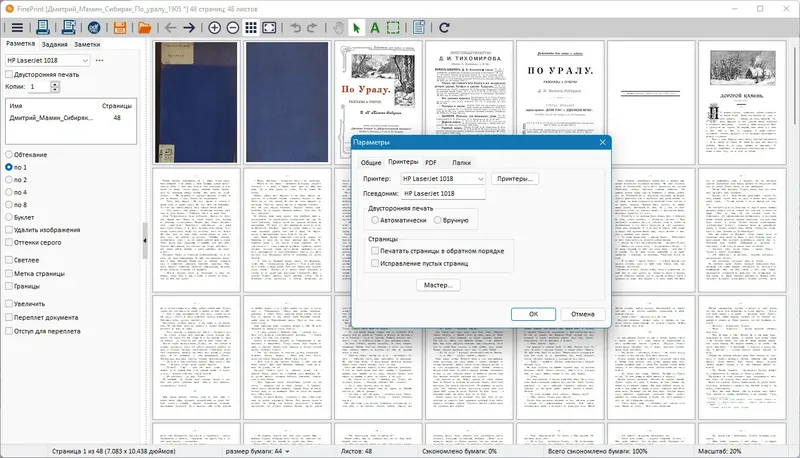Check Увеличить checkbox
Screen dimensions: 800x458
tap(9, 303)
